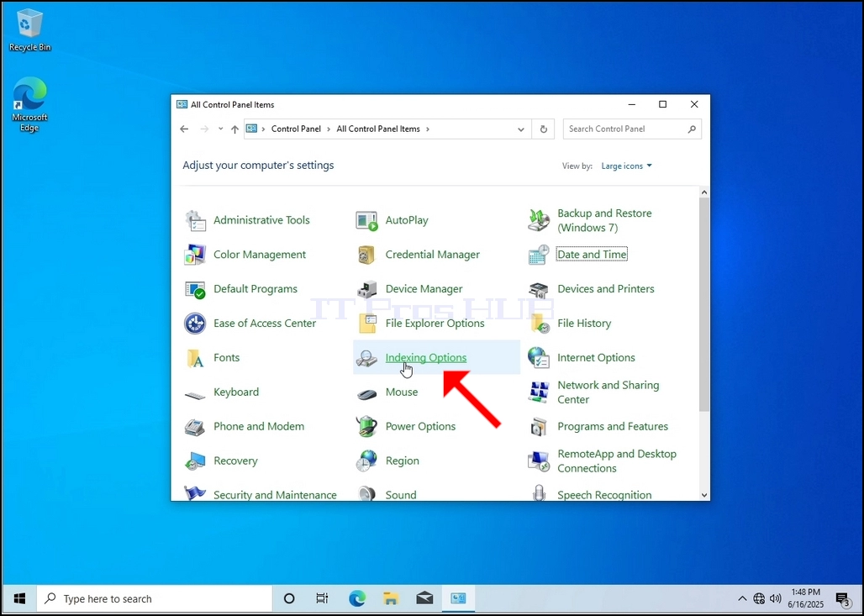Open the View by Large icons dropdown
The width and height of the screenshot is (864, 616).
click(626, 166)
